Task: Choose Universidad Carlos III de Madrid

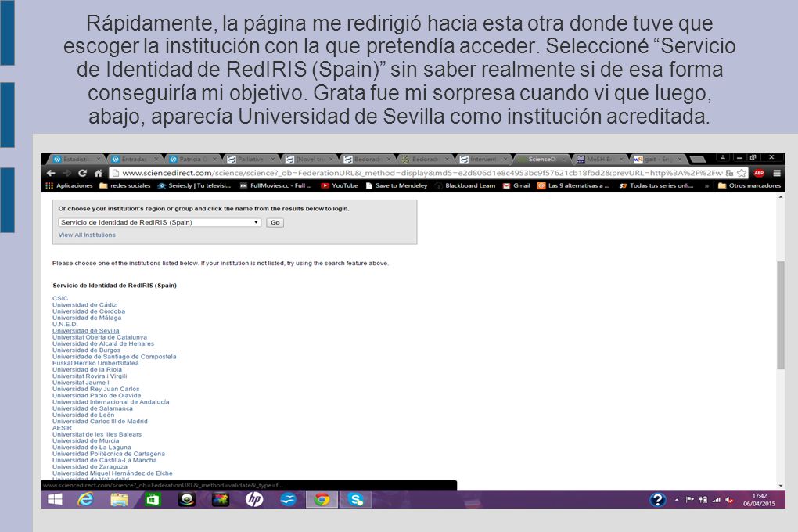Action: pos(100,422)
